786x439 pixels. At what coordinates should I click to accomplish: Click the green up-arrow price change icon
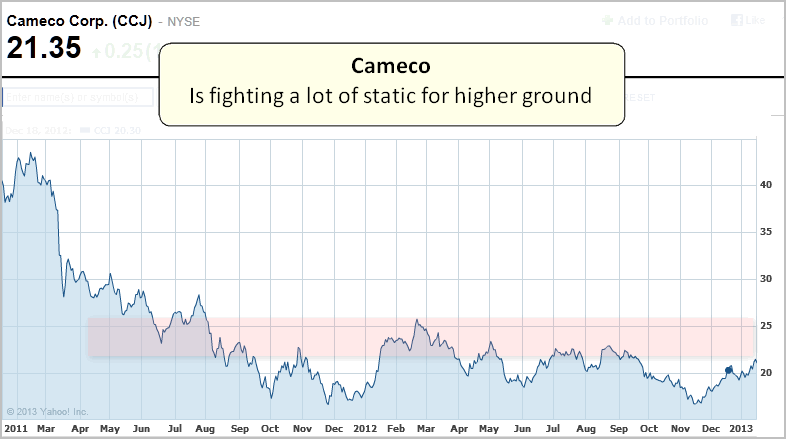click(x=96, y=52)
